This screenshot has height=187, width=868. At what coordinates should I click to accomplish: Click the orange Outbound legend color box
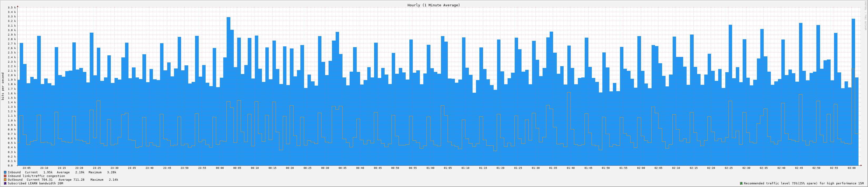click(5, 180)
